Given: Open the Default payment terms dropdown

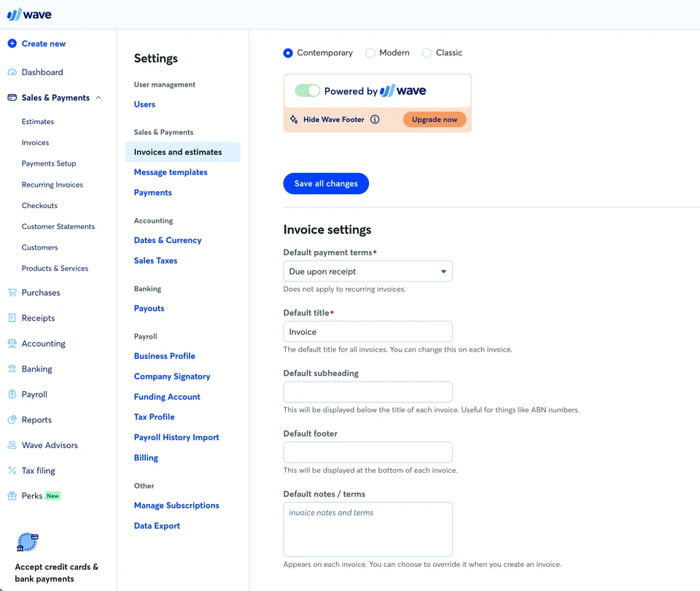Looking at the screenshot, I should pos(367,271).
